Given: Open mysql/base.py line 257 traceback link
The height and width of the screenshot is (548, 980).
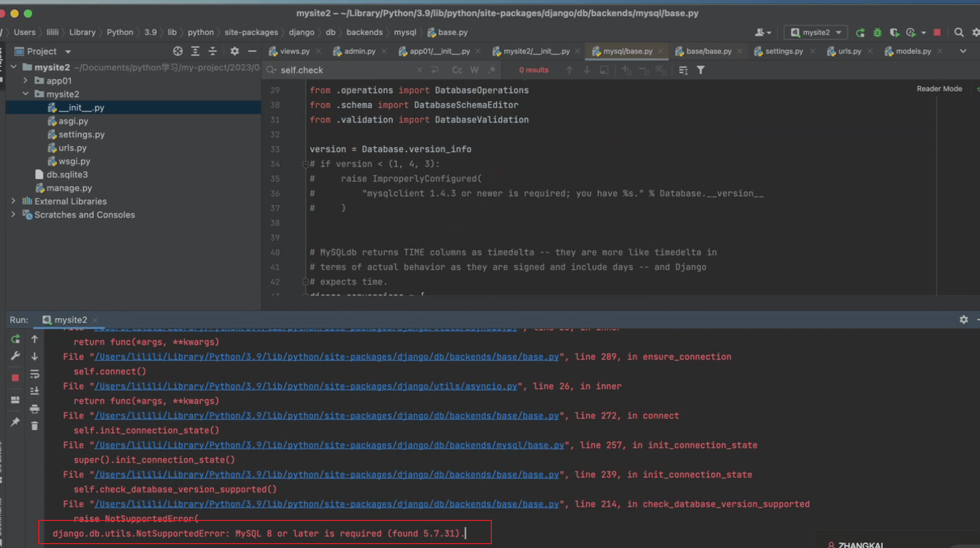Looking at the screenshot, I should (329, 445).
